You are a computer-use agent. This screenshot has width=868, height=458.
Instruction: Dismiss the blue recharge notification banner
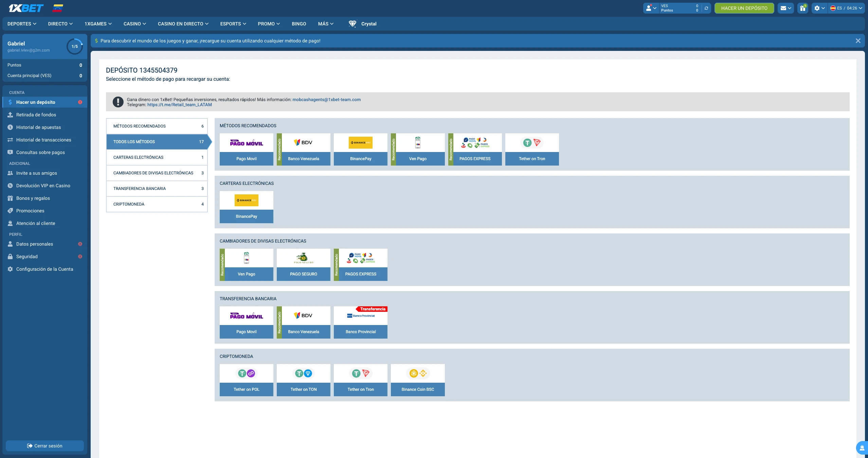click(x=858, y=41)
